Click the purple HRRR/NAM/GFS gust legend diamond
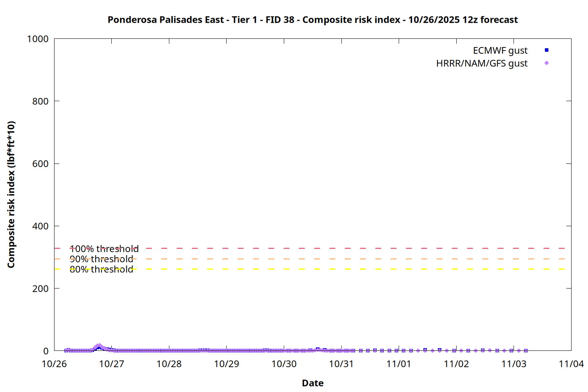Viewport: 588px width, 392px height. point(546,63)
